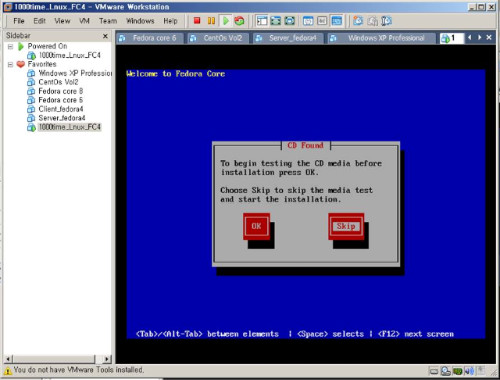The image size is (500, 380).
Task: Click the Favorites heart icon
Action: tap(21, 64)
